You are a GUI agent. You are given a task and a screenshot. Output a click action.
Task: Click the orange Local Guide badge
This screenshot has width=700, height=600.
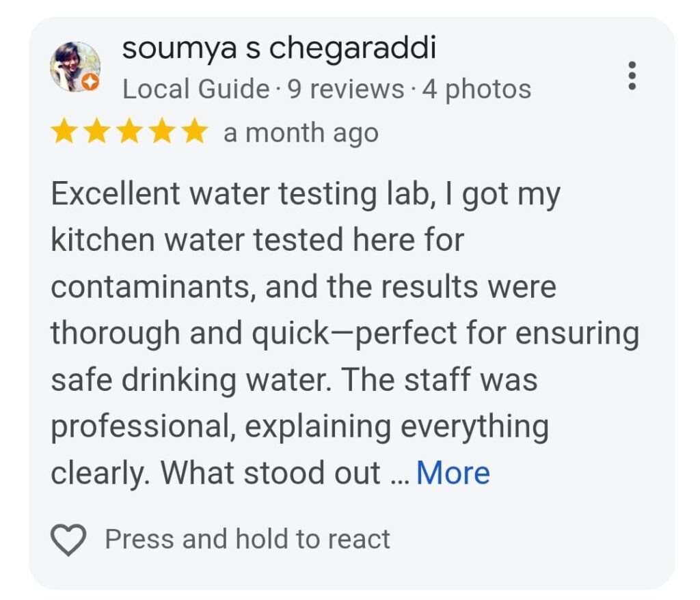tap(91, 83)
